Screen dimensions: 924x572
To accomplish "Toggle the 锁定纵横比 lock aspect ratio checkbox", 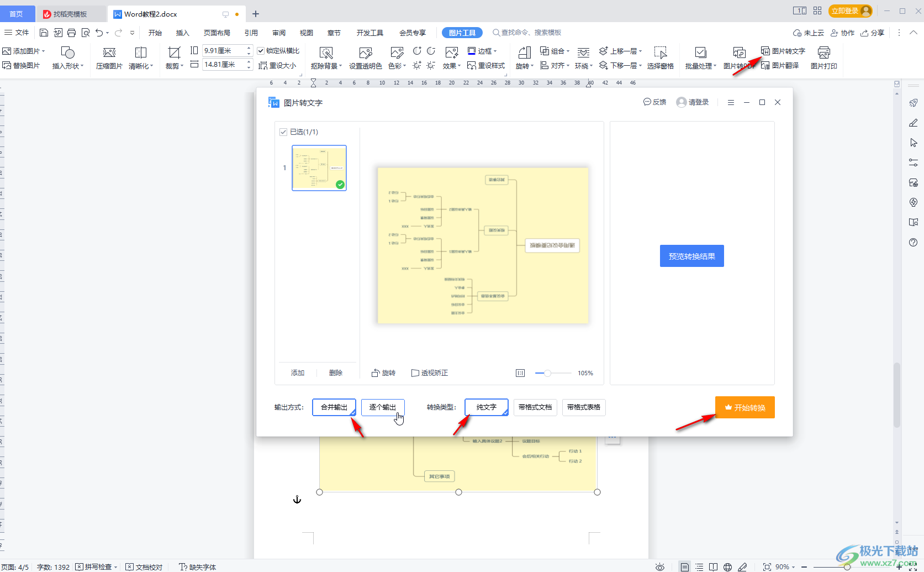I will (x=261, y=51).
